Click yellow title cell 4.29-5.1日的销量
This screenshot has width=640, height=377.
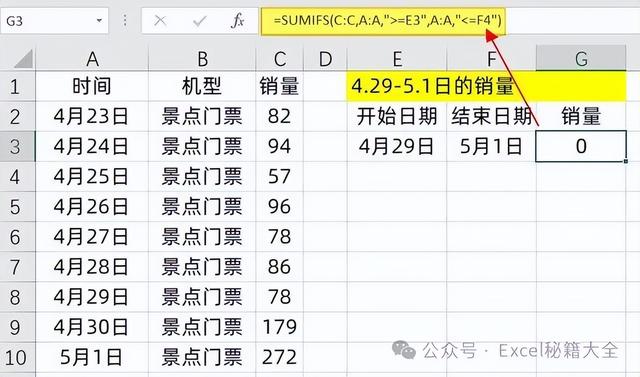tap(486, 86)
